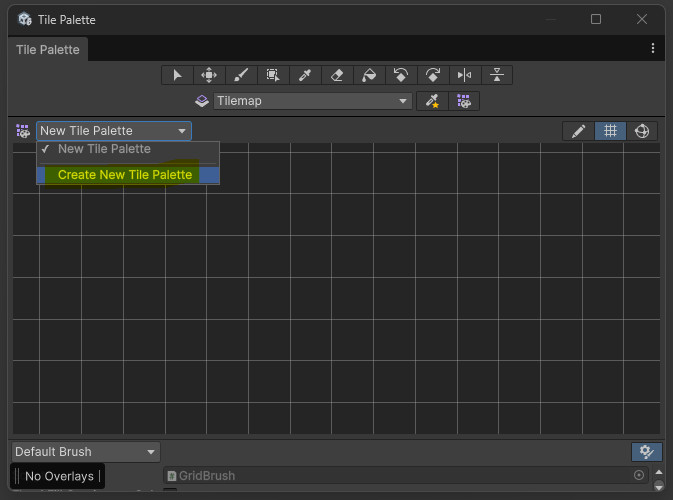Image resolution: width=673 pixels, height=500 pixels.
Task: Activate the Eraser tool
Action: pos(337,75)
